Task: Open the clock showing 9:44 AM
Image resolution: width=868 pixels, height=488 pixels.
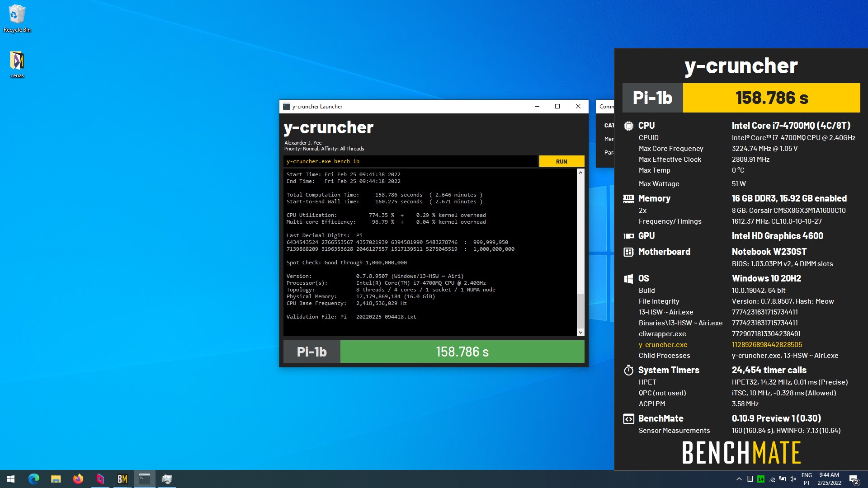Action: pyautogui.click(x=829, y=479)
